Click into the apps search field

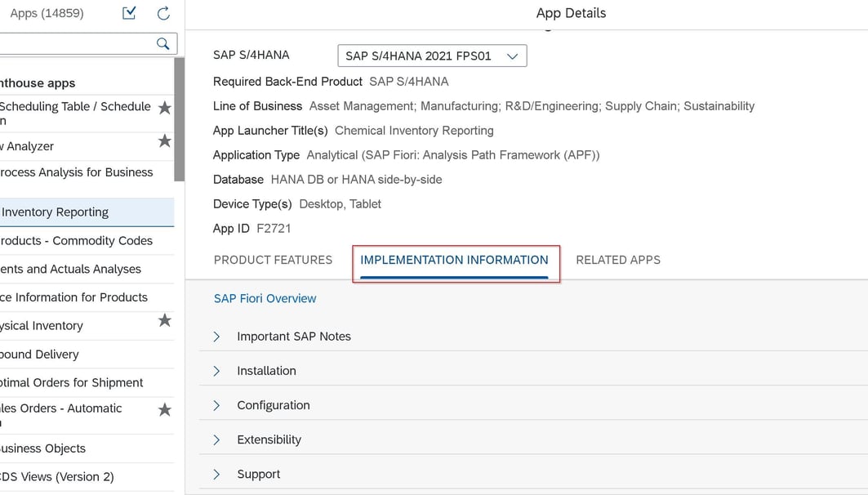[73, 44]
